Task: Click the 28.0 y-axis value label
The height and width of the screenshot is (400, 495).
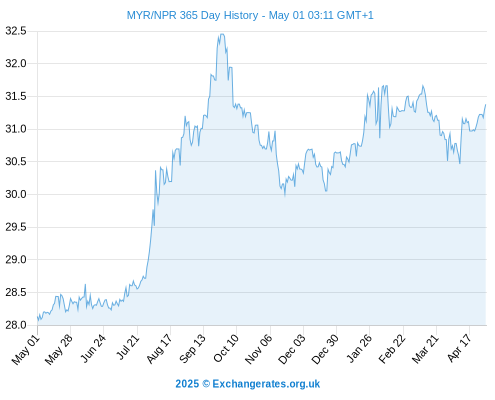Action: tap(16, 325)
